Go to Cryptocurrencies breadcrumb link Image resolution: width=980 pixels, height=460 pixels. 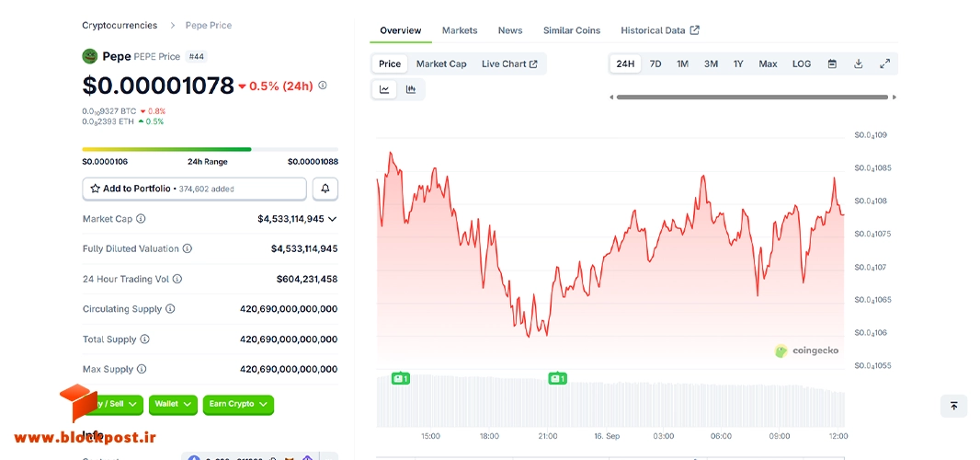click(x=120, y=26)
